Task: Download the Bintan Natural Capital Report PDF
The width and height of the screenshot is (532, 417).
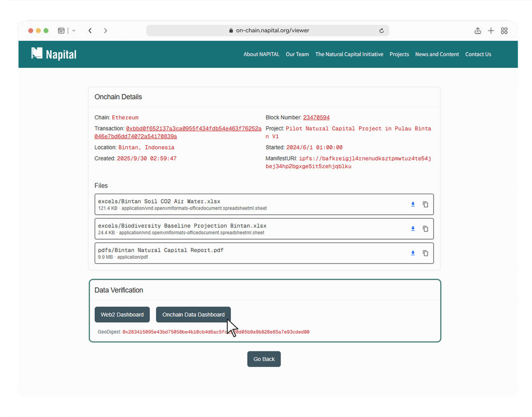Action: tap(413, 253)
